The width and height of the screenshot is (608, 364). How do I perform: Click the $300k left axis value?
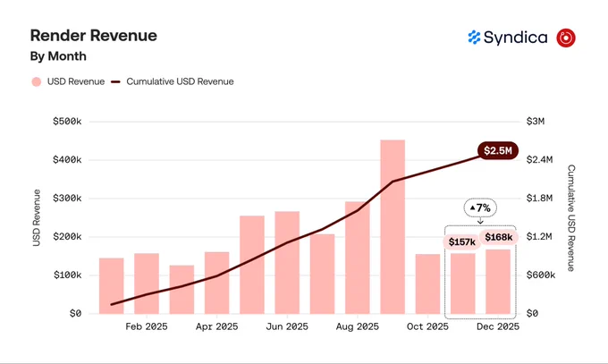pos(67,199)
